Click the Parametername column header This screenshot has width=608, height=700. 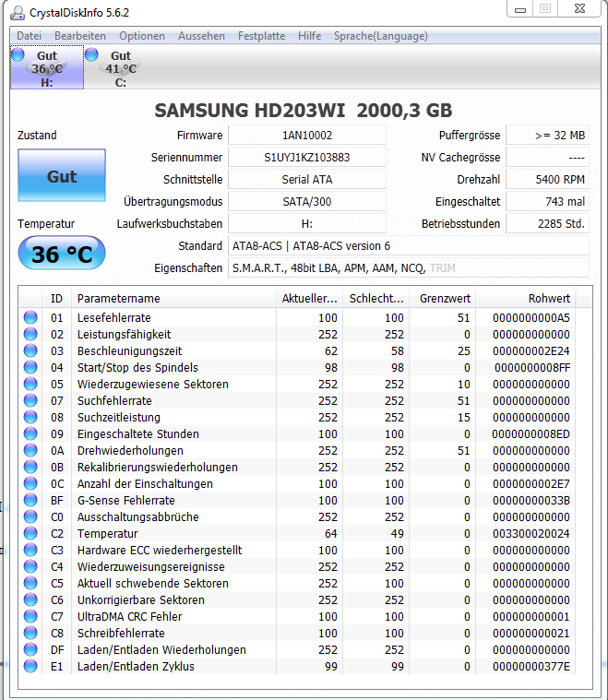pos(173,298)
